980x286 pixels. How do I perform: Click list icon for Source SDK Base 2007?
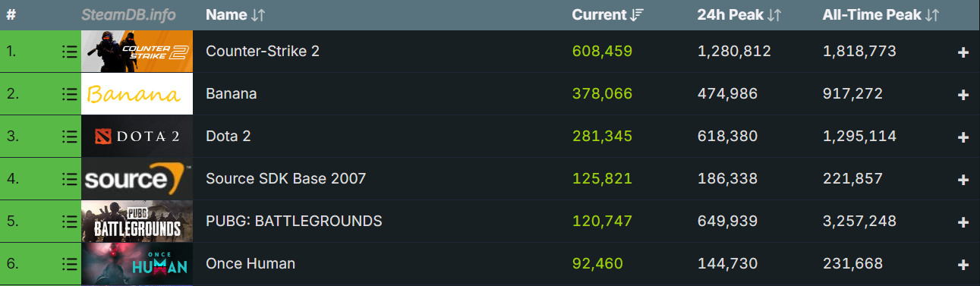(x=69, y=179)
